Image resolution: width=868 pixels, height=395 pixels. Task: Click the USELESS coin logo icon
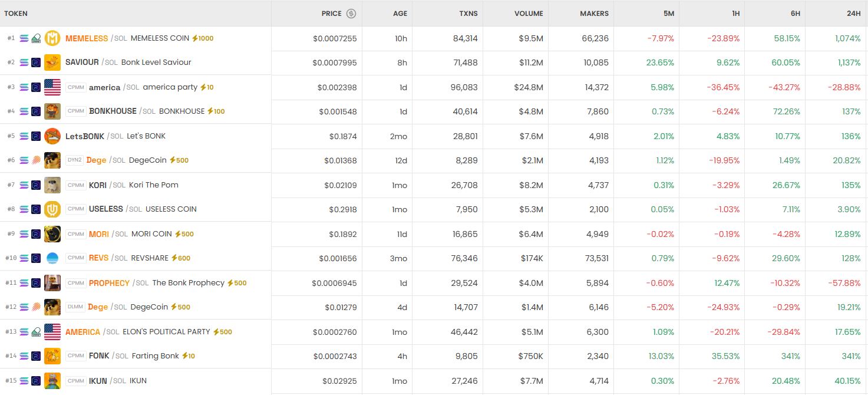point(52,209)
